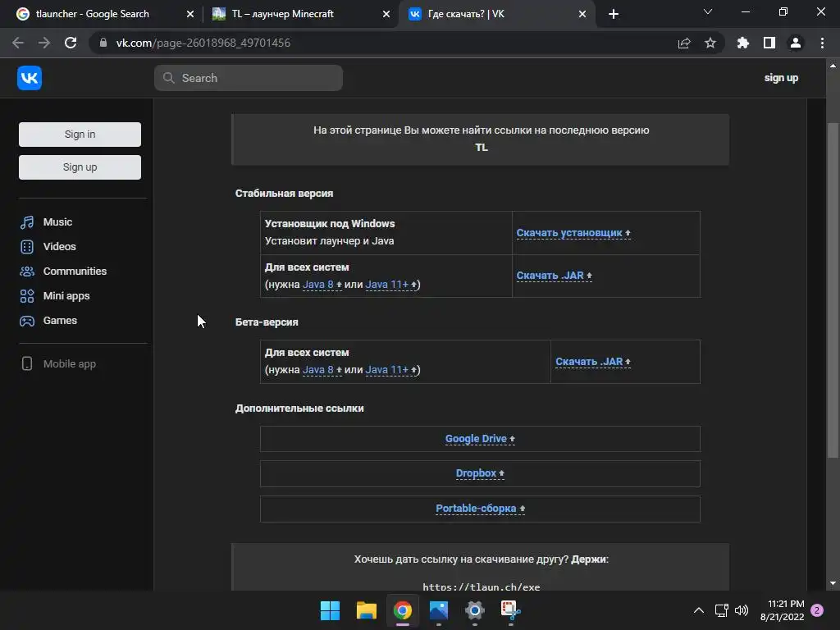Click the Chrome back arrow
Viewport: 840px width, 630px height.
18,43
